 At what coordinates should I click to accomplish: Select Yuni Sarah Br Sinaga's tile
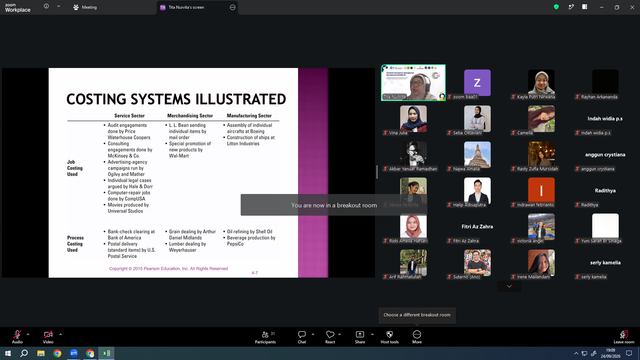605,226
